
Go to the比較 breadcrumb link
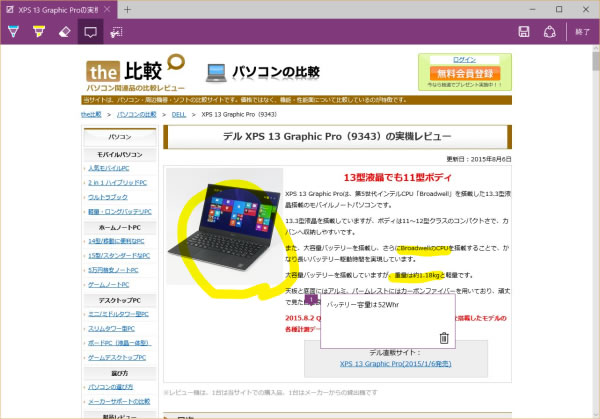point(91,114)
